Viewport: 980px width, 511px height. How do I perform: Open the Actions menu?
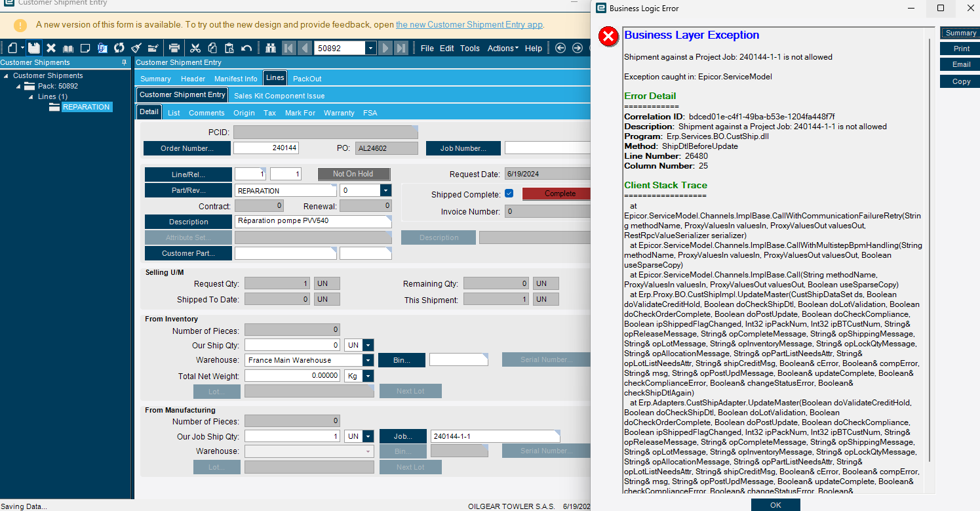coord(503,48)
